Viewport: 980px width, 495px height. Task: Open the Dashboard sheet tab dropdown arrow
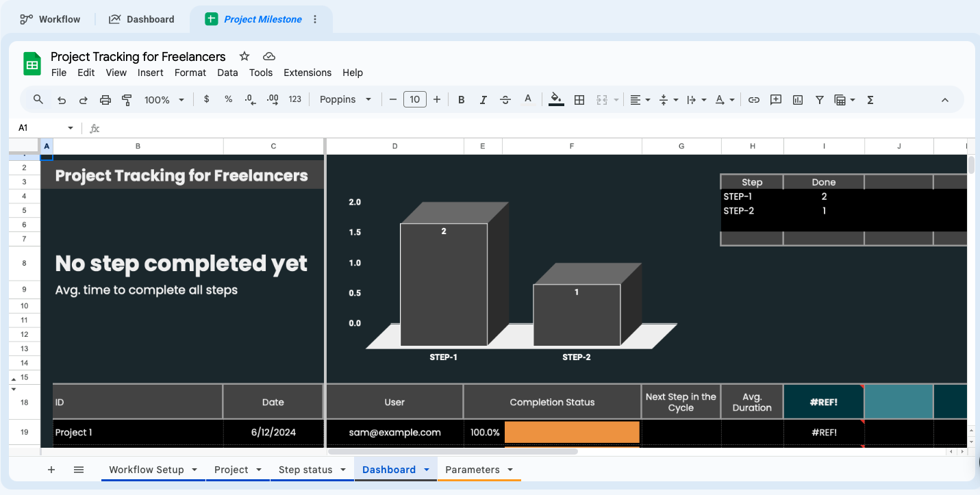426,470
